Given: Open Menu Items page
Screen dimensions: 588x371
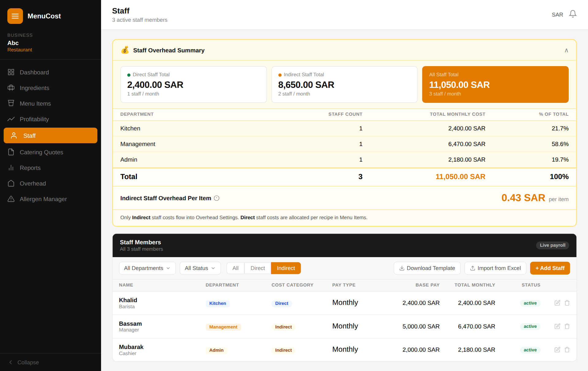Looking at the screenshot, I should tap(51, 103).
